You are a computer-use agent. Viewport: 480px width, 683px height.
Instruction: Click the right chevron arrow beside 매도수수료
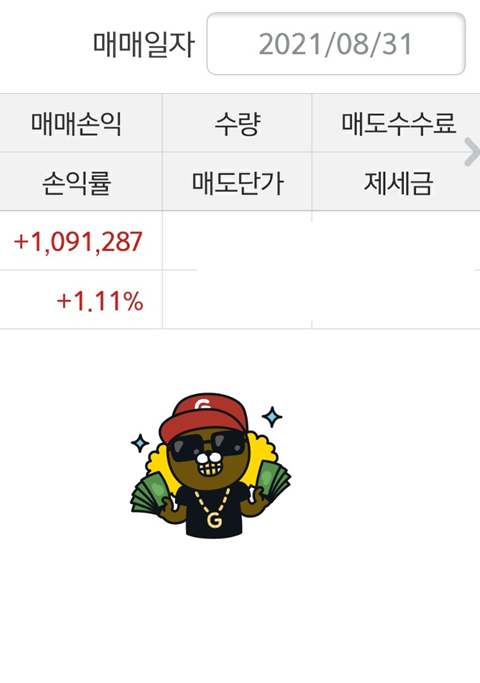pyautogui.click(x=472, y=152)
